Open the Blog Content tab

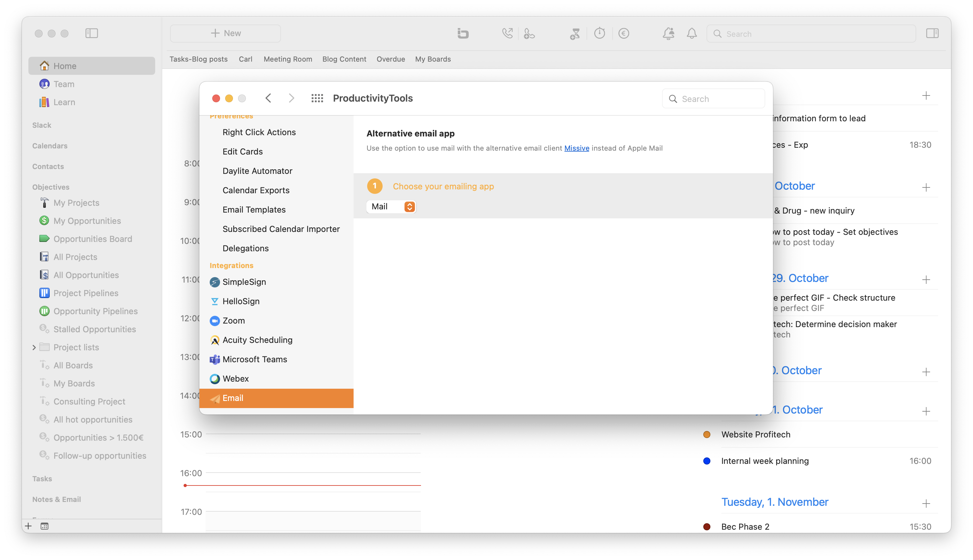click(x=344, y=59)
